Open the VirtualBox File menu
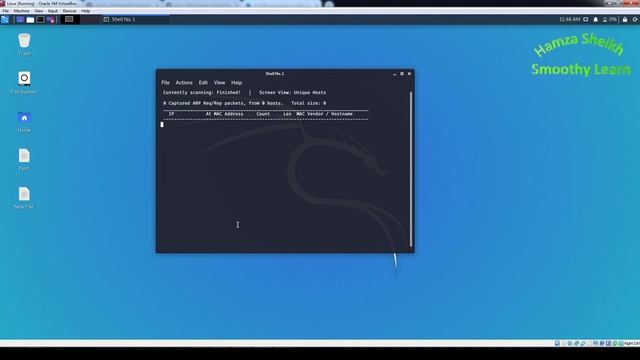 click(5, 11)
